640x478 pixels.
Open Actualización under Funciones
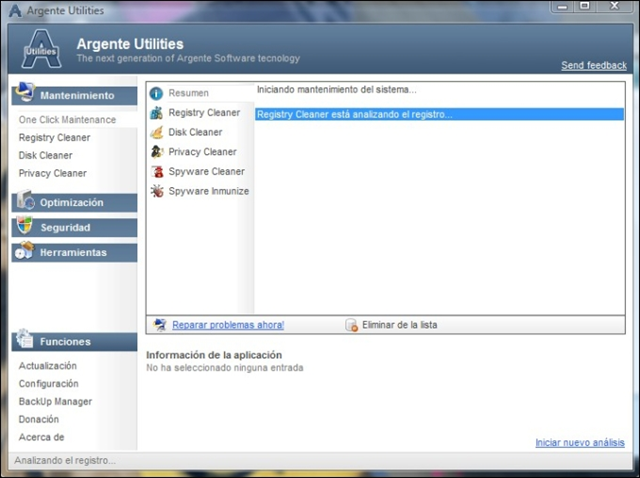[x=48, y=366]
